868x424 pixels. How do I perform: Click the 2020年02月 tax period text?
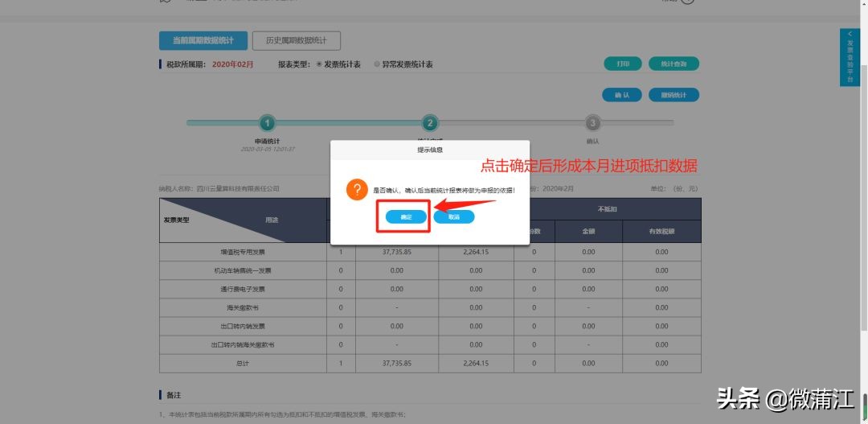click(233, 64)
